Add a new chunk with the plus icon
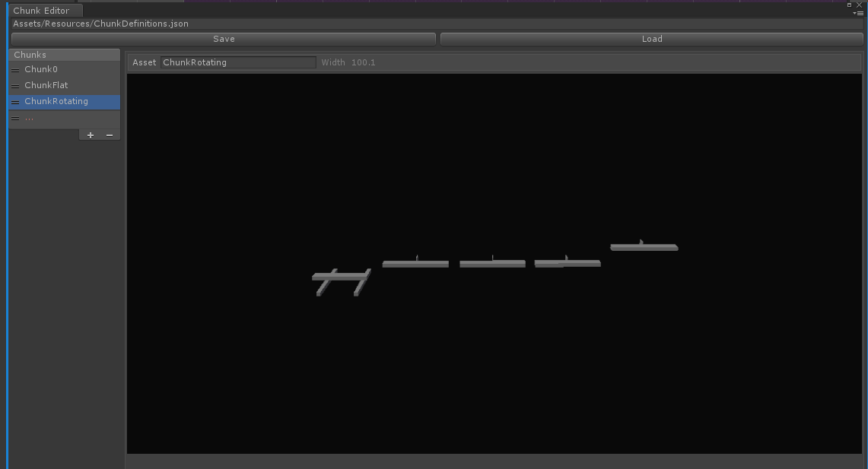 (x=90, y=135)
